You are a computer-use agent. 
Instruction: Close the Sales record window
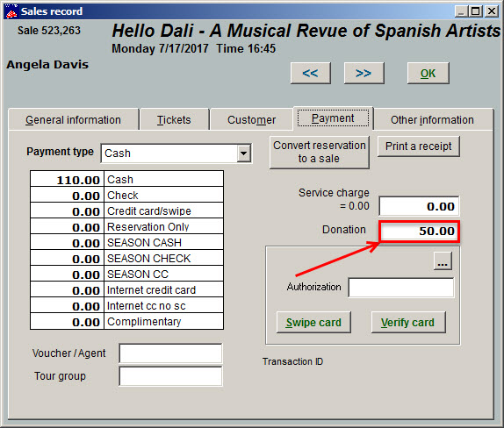coord(492,11)
